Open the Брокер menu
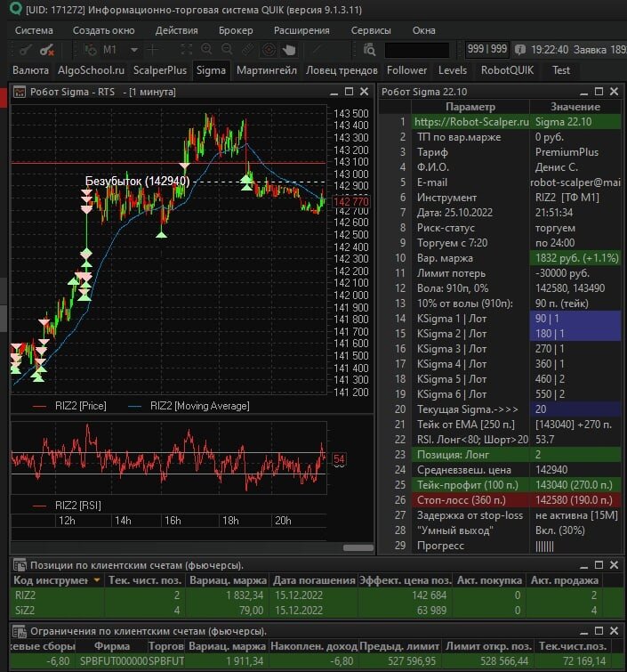Image resolution: width=627 pixels, height=672 pixels. [236, 30]
